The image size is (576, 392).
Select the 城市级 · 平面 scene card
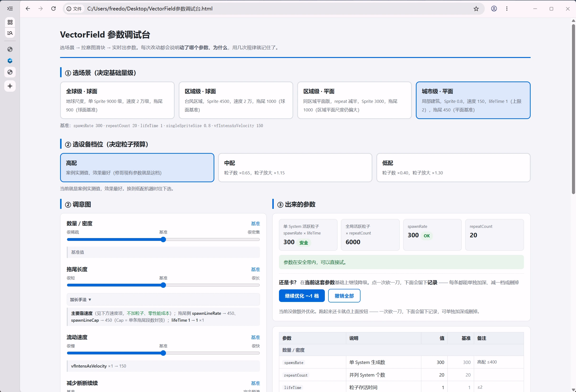473,100
